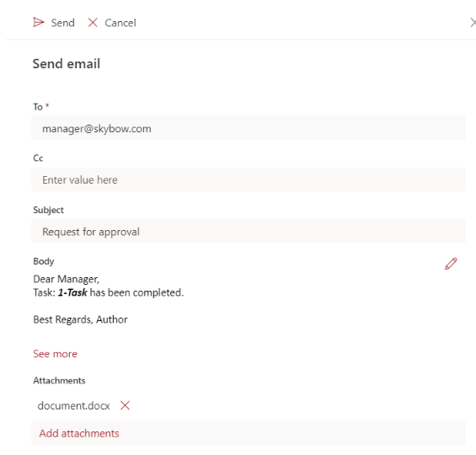
Task: Click the 'Dear Manager,' body line
Action: tap(67, 279)
